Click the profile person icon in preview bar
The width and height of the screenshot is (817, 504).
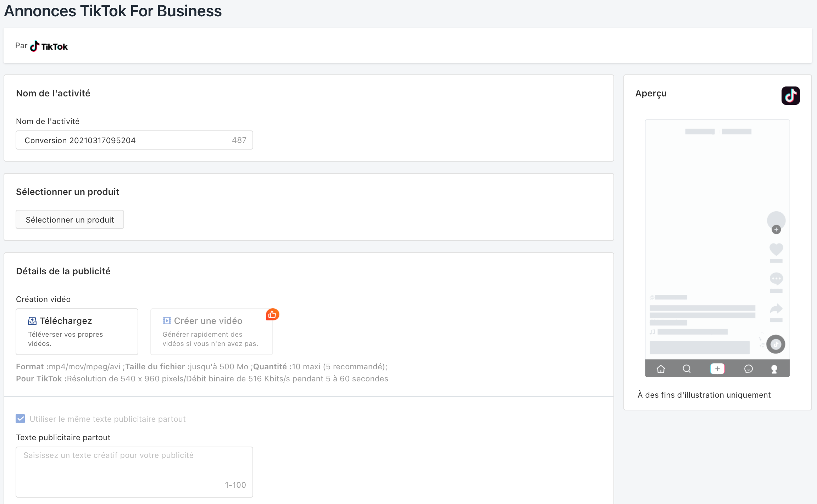[x=774, y=369]
